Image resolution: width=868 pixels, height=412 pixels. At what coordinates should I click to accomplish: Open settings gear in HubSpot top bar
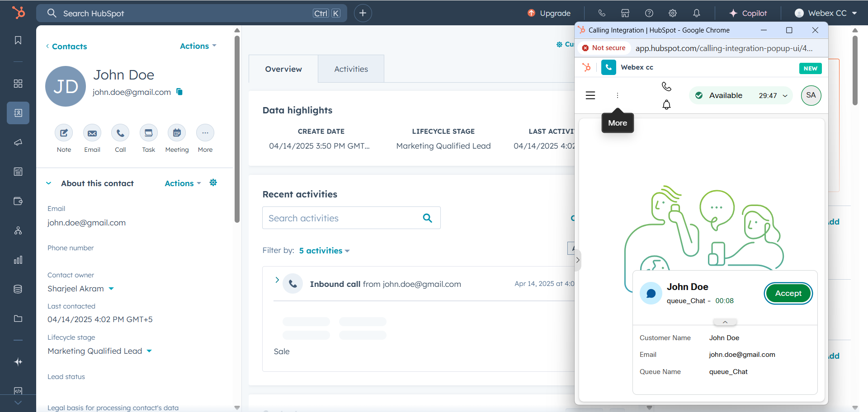673,13
